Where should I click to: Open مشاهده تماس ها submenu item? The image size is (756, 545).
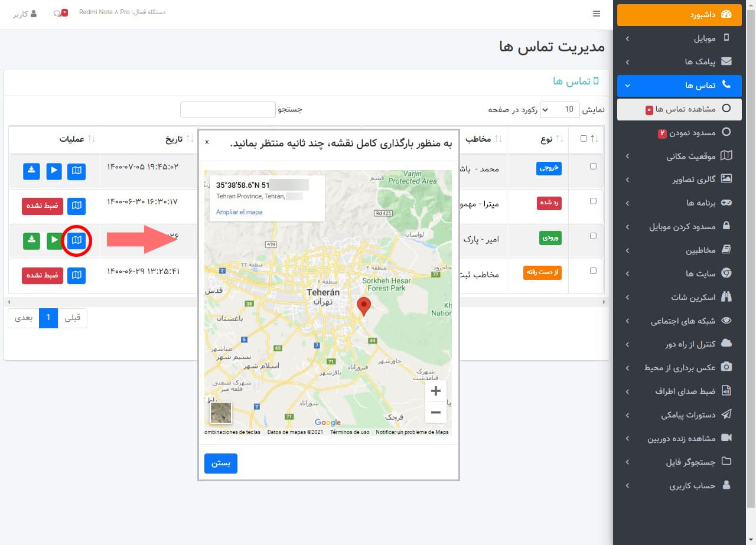[x=679, y=109]
